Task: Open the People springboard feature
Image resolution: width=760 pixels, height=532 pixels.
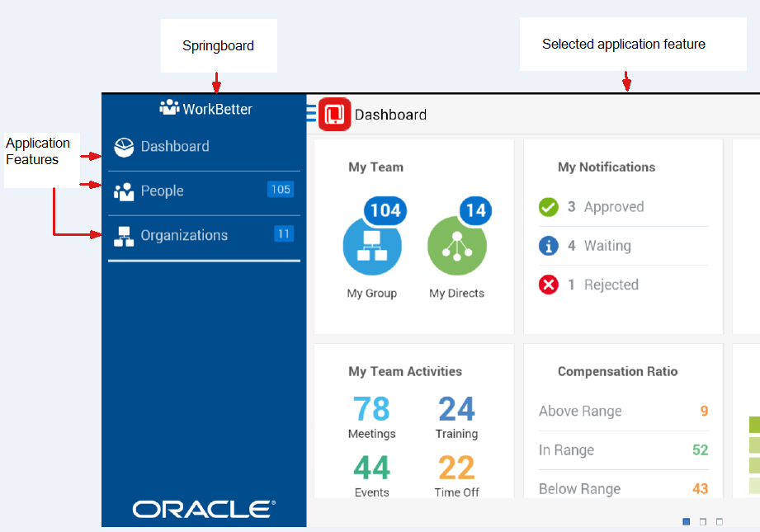Action: coord(204,191)
